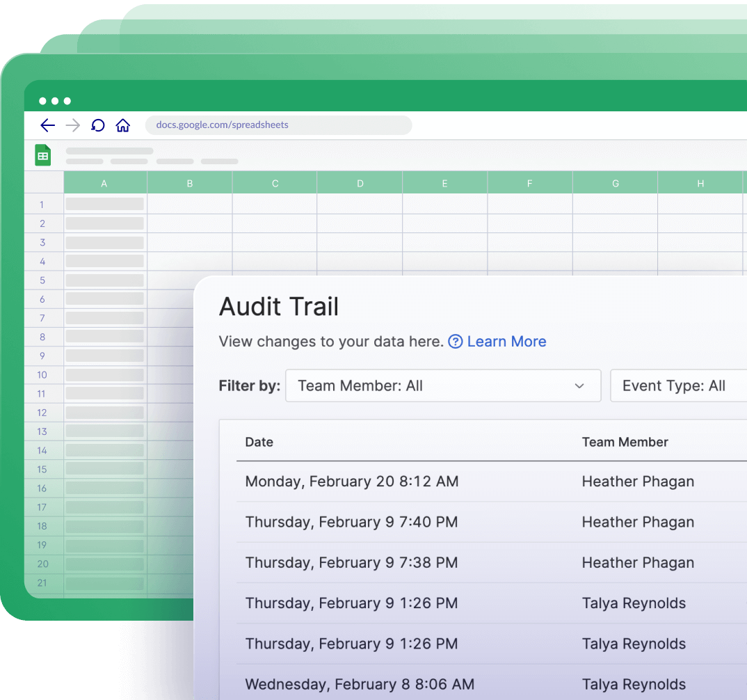747x700 pixels.
Task: Select column F header
Action: point(530,183)
